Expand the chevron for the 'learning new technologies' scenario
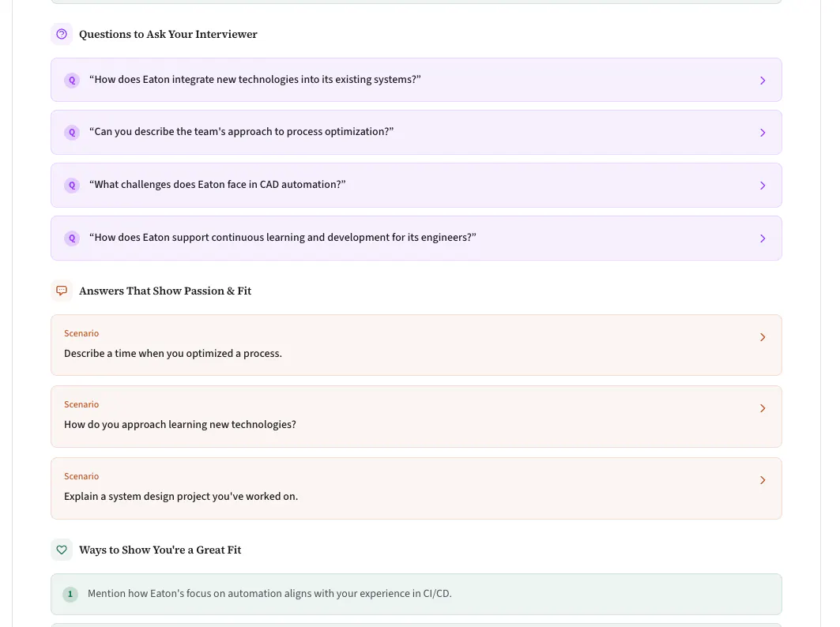Image resolution: width=840 pixels, height=627 pixels. (x=763, y=408)
